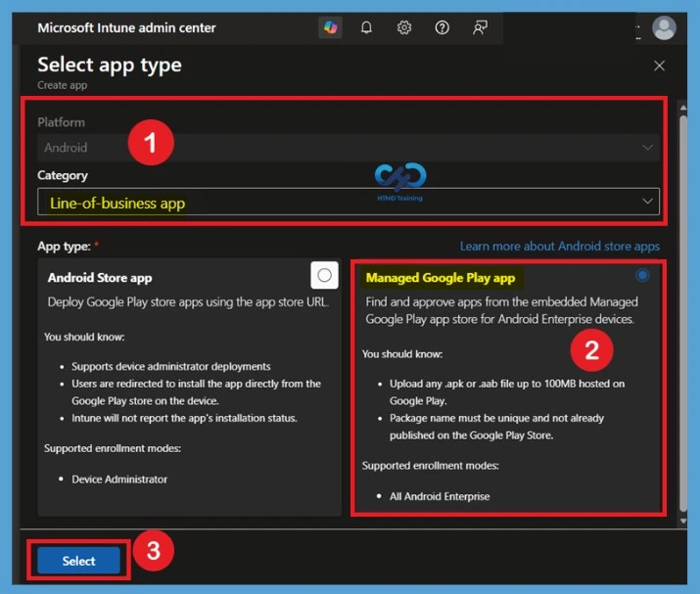This screenshot has height=594, width=700.
Task: Click the 'Category' field label
Action: (x=63, y=175)
